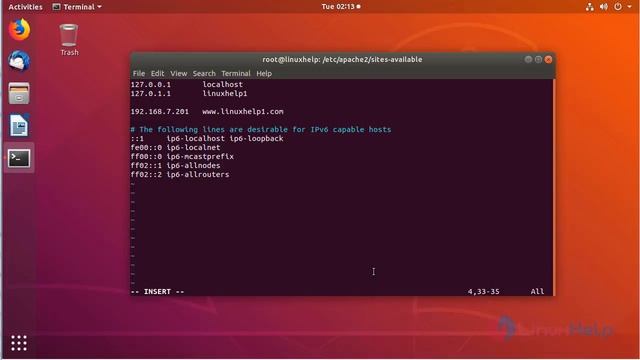640x360 pixels.
Task: Select the Terminal icon in the dock
Action: (x=19, y=158)
